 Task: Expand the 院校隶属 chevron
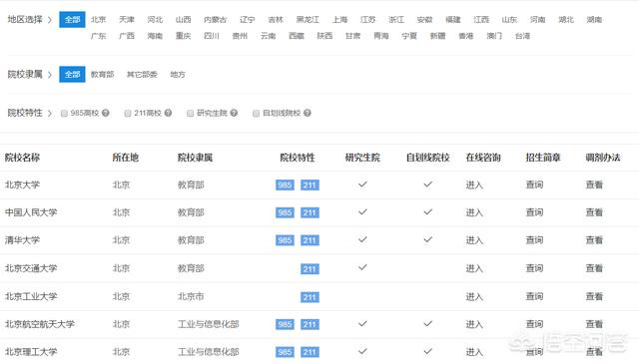click(50, 74)
